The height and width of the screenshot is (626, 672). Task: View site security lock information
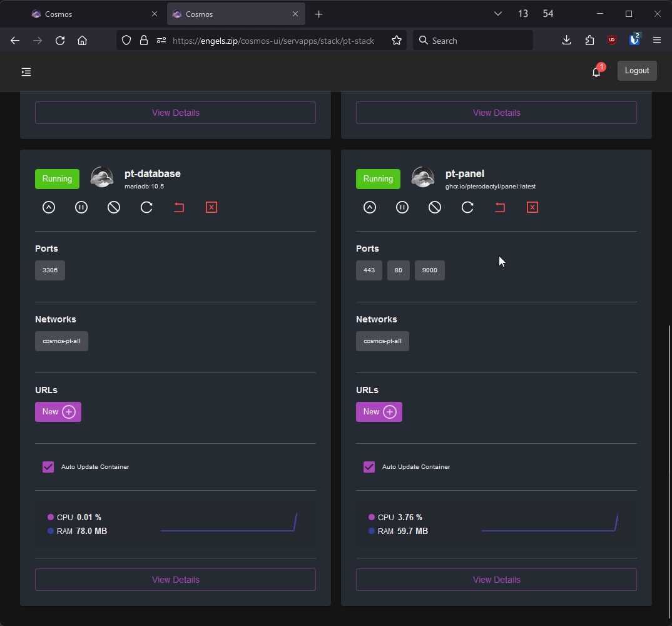(x=144, y=40)
